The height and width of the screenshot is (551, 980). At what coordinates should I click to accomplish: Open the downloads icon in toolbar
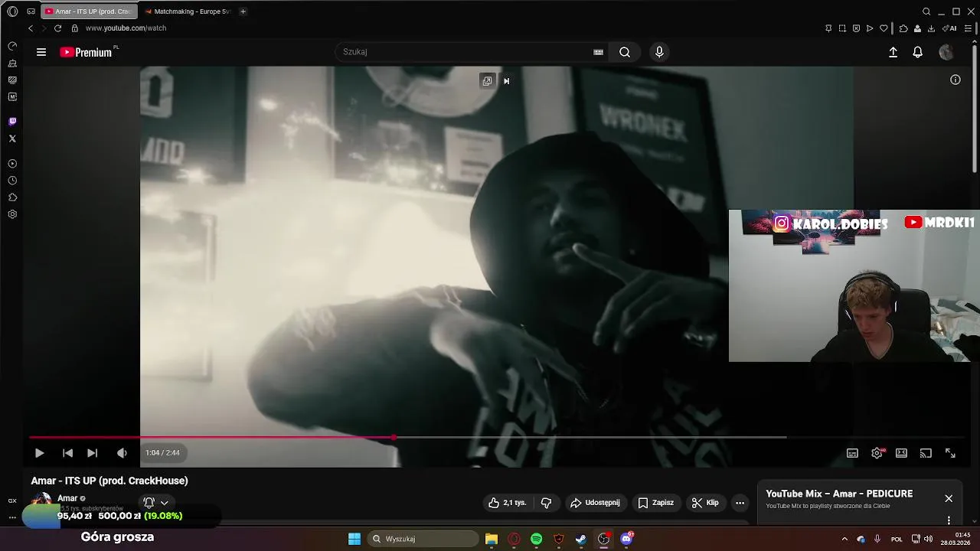pyautogui.click(x=931, y=28)
